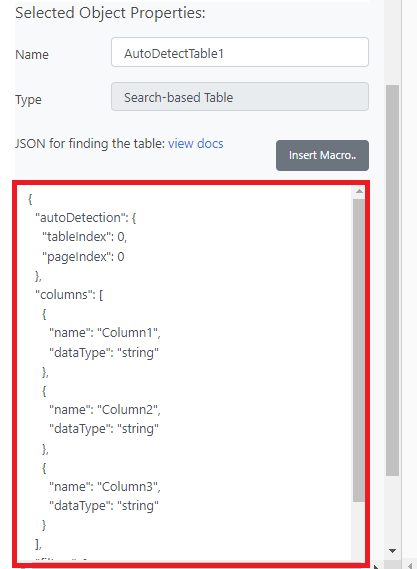Click the outer panel scroll down arrow
417x569 pixels.
tap(392, 551)
